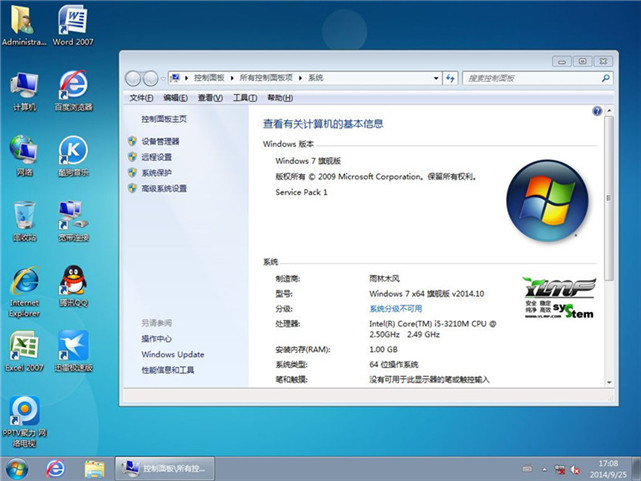Image resolution: width=641 pixels, height=481 pixels.
Task: Click the help question mark icon
Action: pyautogui.click(x=597, y=111)
